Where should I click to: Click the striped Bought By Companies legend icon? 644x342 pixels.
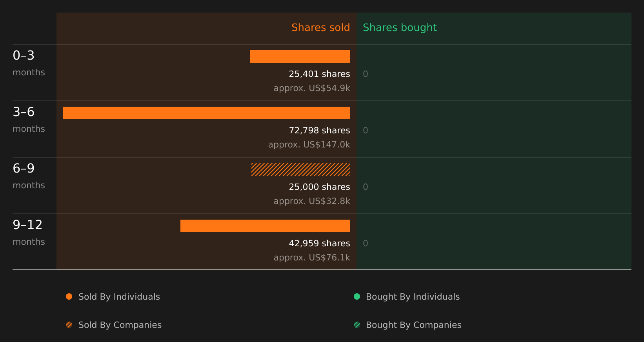click(357, 325)
